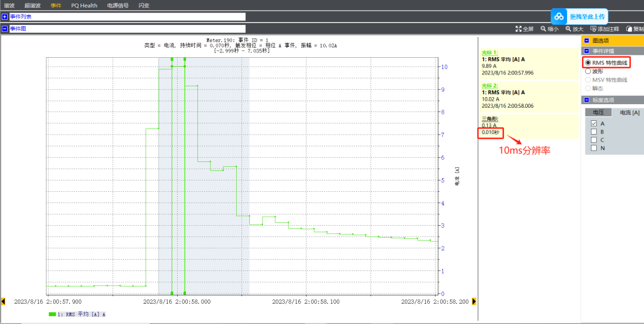Click the green RMS 平均 legend swatch
Viewport: 644px width, 324px height.
pos(52,314)
